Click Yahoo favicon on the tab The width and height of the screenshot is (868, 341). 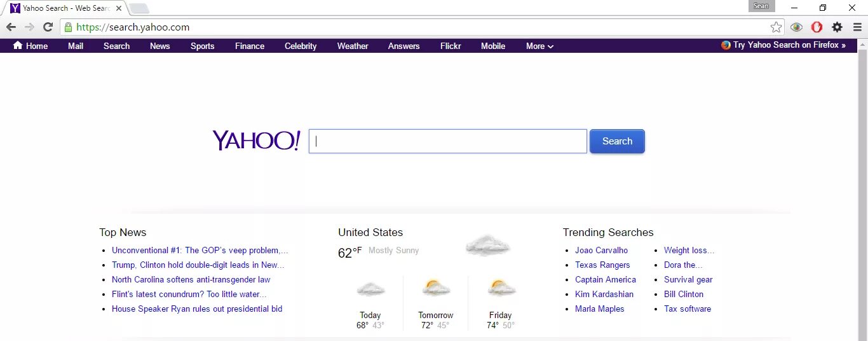pyautogui.click(x=15, y=8)
